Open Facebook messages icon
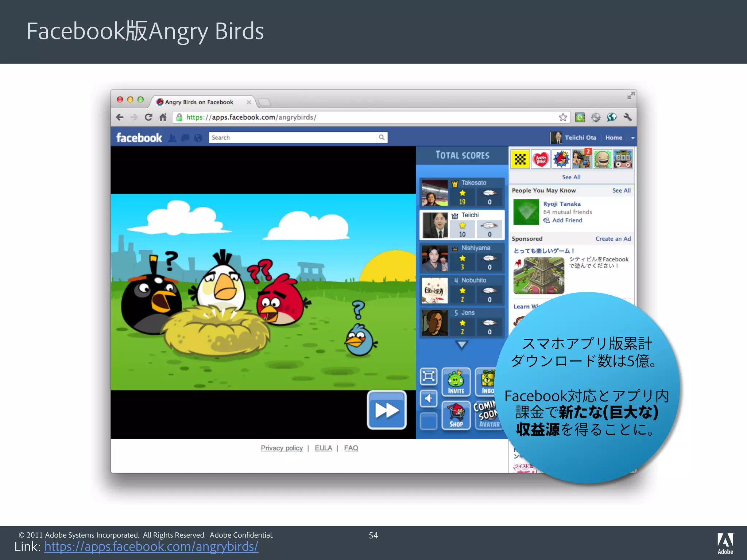 coord(185,138)
